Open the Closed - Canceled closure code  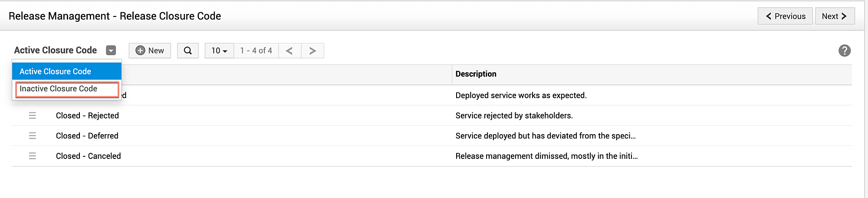click(89, 156)
